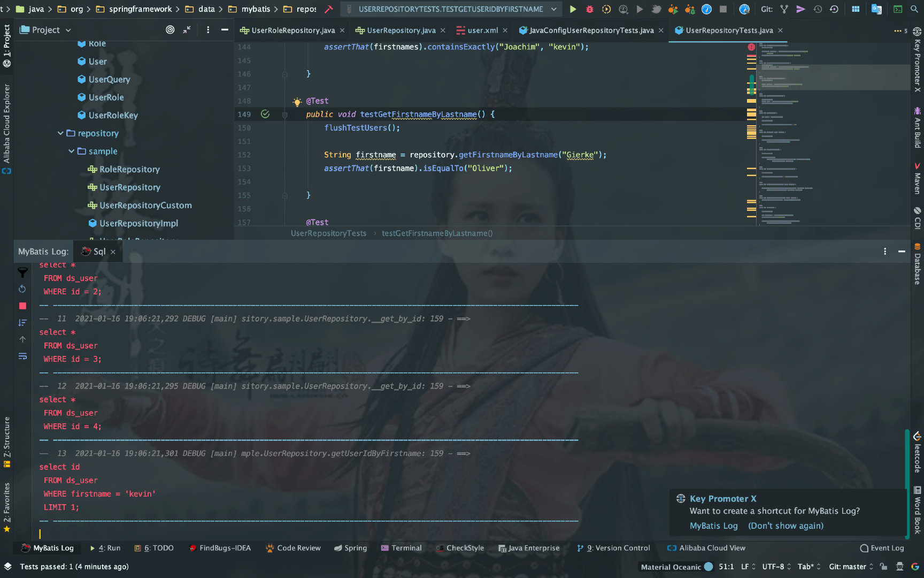The height and width of the screenshot is (578, 924).
Task: Open Git update project icon
Action: [784, 9]
